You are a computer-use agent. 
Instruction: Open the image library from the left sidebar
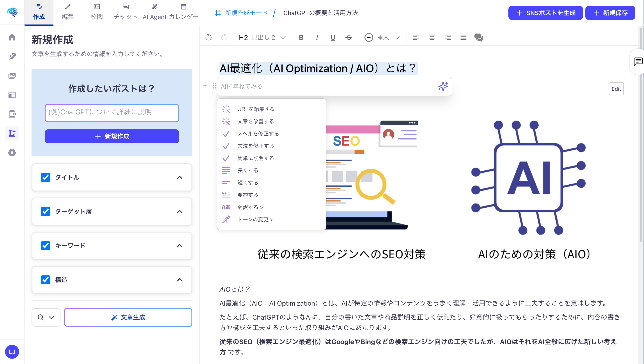[x=12, y=75]
